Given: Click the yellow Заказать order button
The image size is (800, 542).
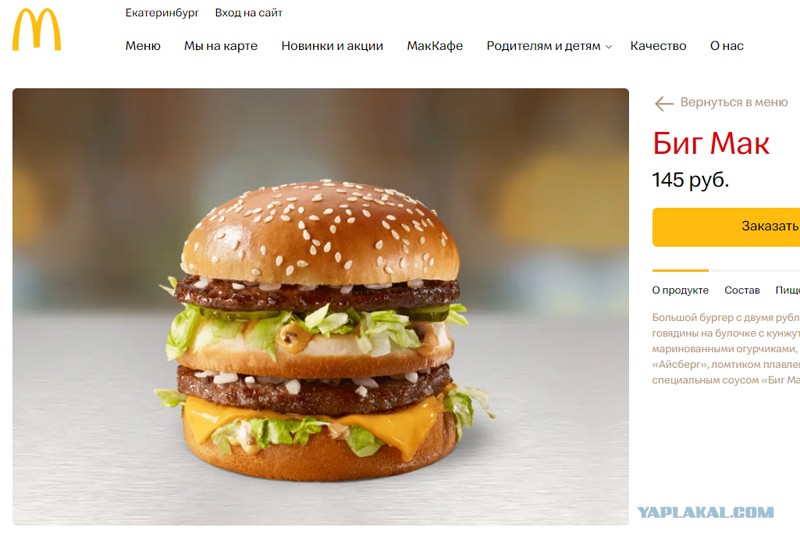Looking at the screenshot, I should pos(726,227).
